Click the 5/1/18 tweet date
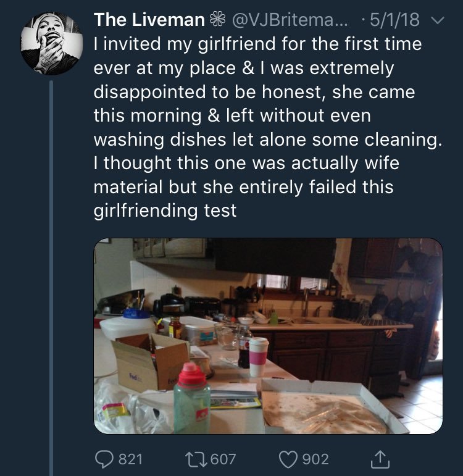Image resolution: width=463 pixels, height=476 pixels. click(394, 20)
